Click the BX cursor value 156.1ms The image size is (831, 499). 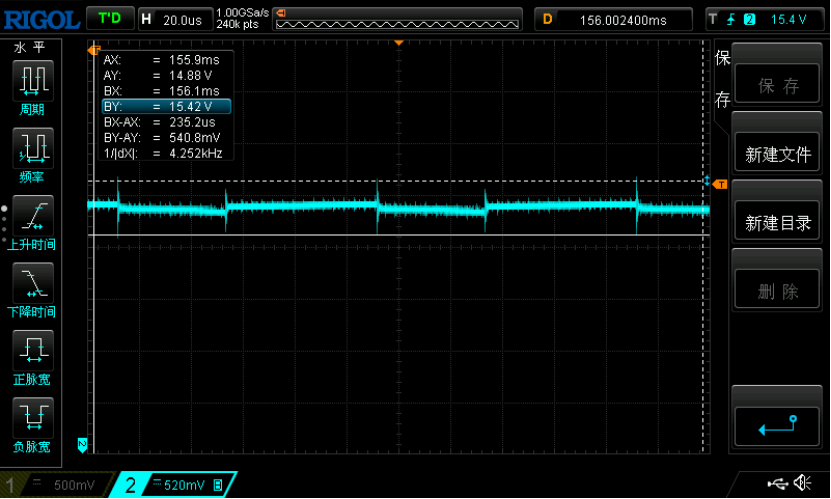[x=194, y=91]
